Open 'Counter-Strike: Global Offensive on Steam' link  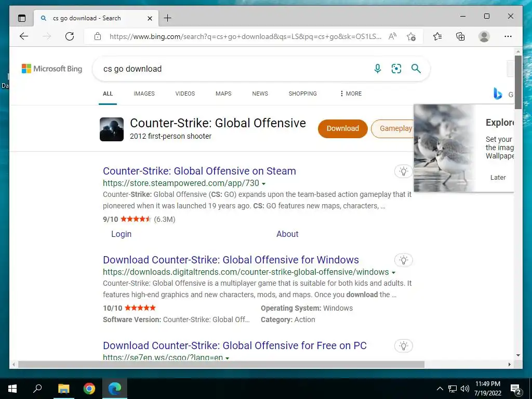199,171
